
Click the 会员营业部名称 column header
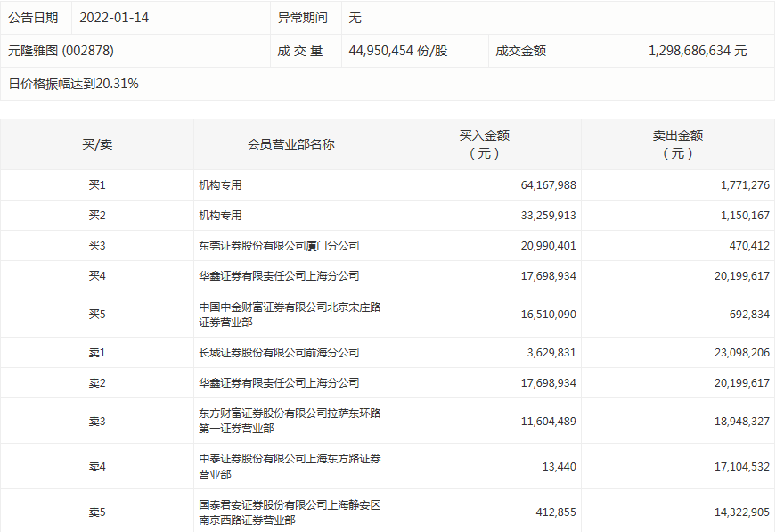click(291, 144)
